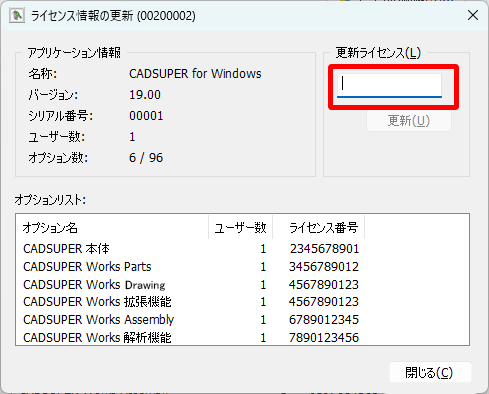Click license number 2345678901
This screenshot has height=394, width=489.
click(324, 249)
